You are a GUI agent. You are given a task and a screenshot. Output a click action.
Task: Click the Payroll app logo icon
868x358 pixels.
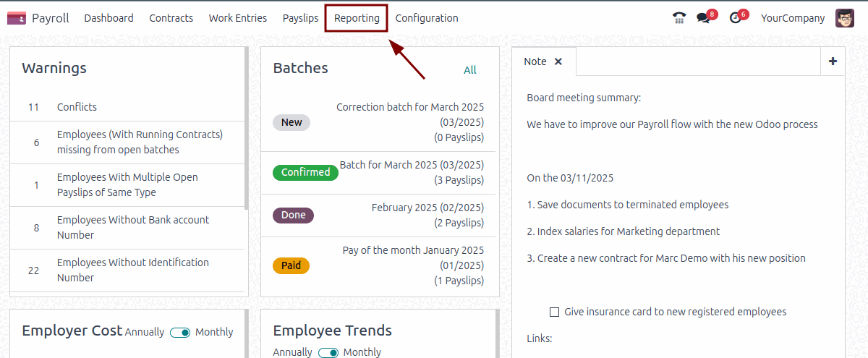(x=16, y=18)
